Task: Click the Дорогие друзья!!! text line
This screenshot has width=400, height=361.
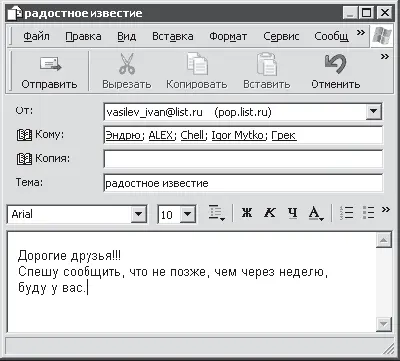Action: coord(69,256)
